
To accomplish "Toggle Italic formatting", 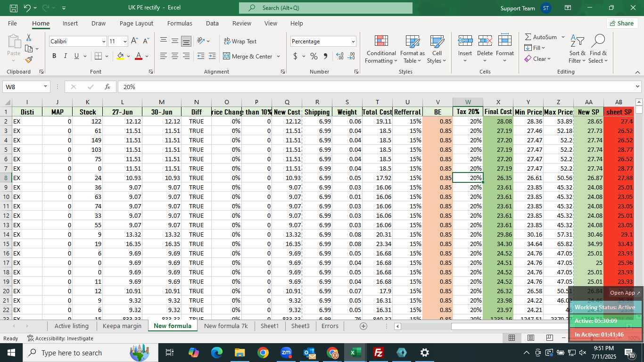I will coord(66,56).
